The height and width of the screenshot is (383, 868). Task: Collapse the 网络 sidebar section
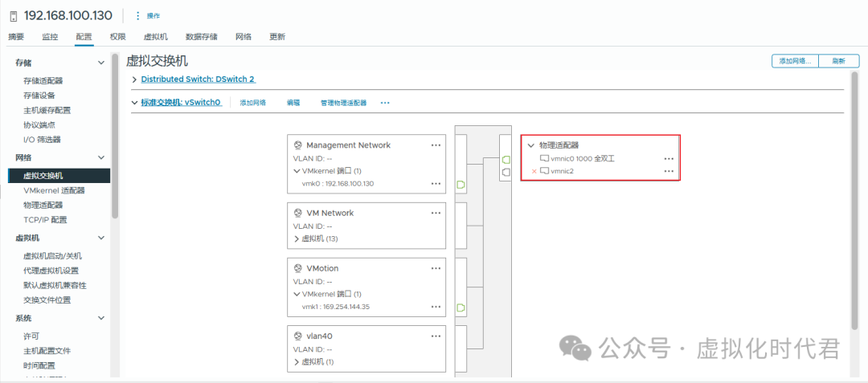tap(100, 158)
